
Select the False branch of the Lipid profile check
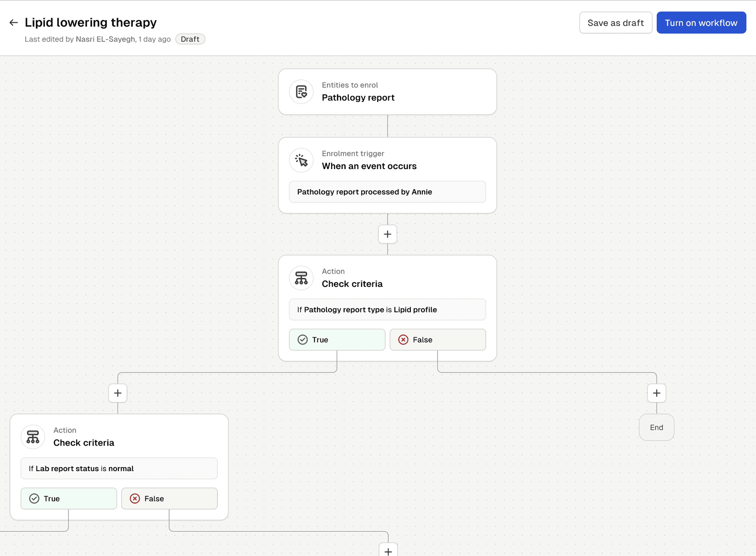coord(438,339)
